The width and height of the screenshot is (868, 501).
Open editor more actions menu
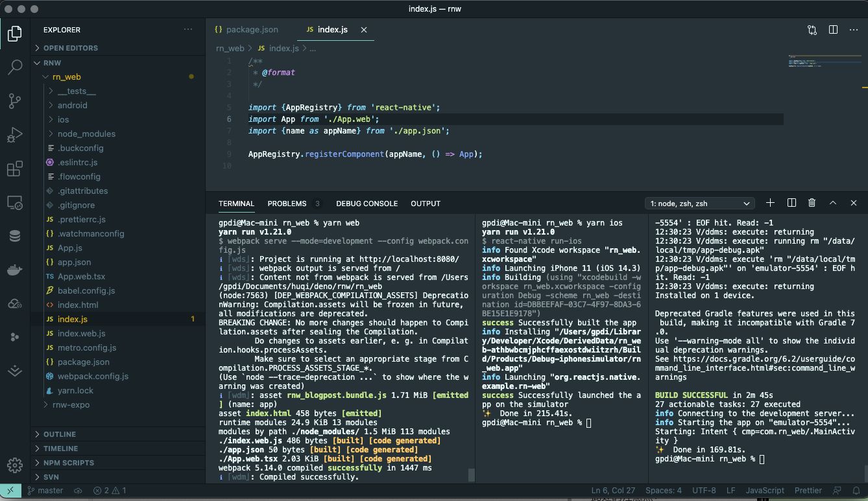pos(854,29)
